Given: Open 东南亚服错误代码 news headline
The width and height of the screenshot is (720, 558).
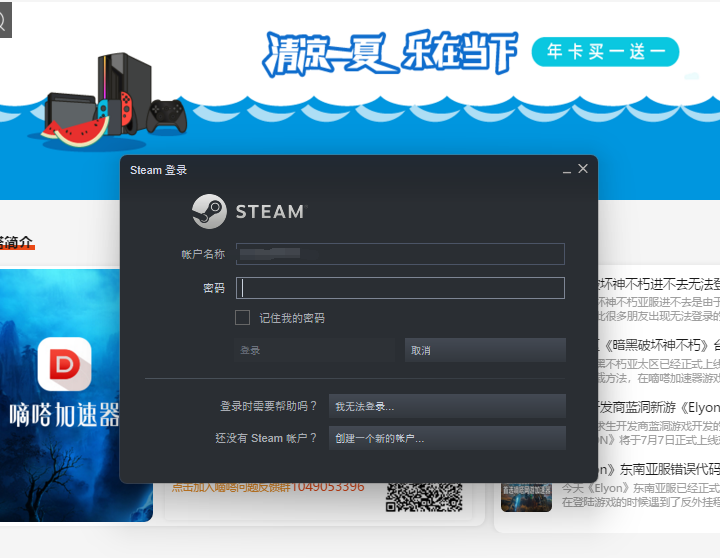Looking at the screenshot, I should (659, 469).
